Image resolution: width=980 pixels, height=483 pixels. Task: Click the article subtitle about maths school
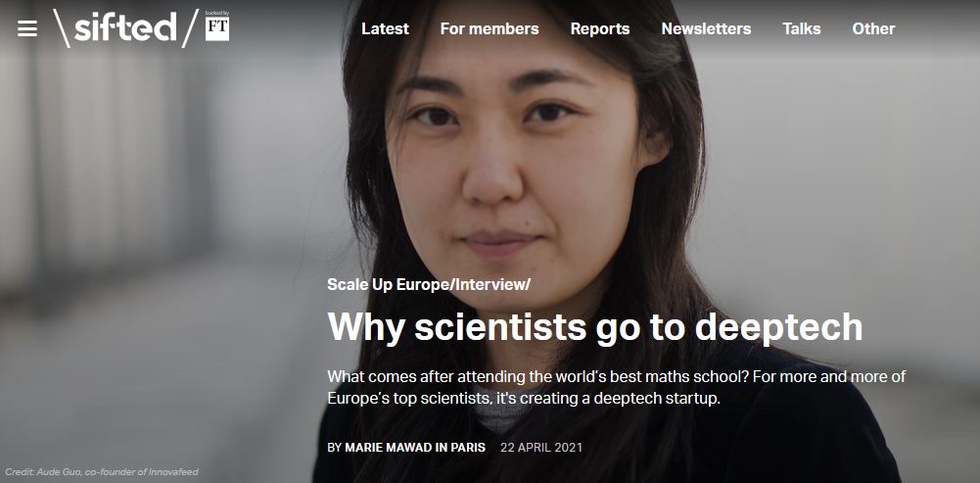pyautogui.click(x=616, y=387)
